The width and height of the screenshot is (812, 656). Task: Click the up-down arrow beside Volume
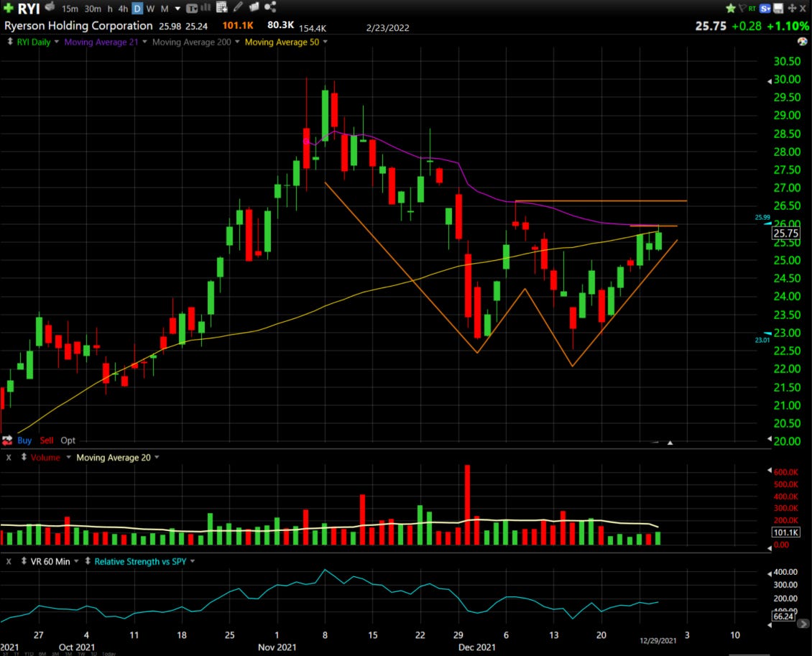coord(23,457)
